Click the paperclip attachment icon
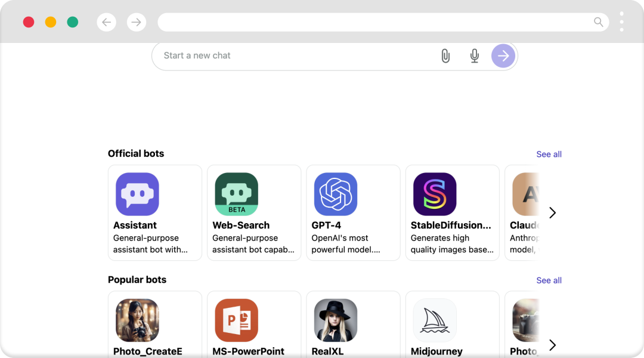Image resolution: width=644 pixels, height=358 pixels. click(x=445, y=55)
